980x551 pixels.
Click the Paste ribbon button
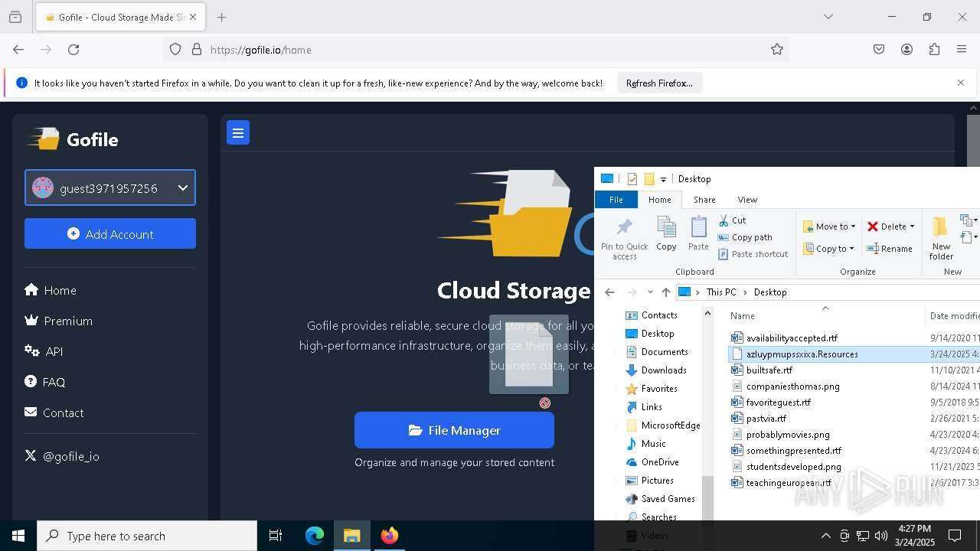pyautogui.click(x=698, y=234)
